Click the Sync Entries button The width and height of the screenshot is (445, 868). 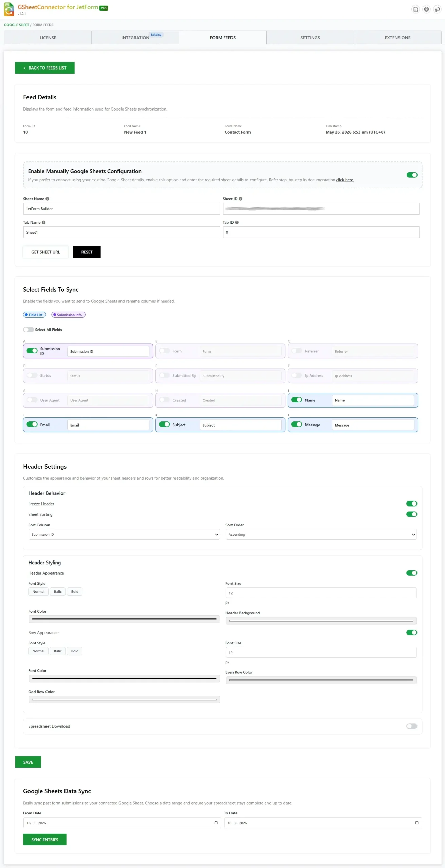pos(45,840)
